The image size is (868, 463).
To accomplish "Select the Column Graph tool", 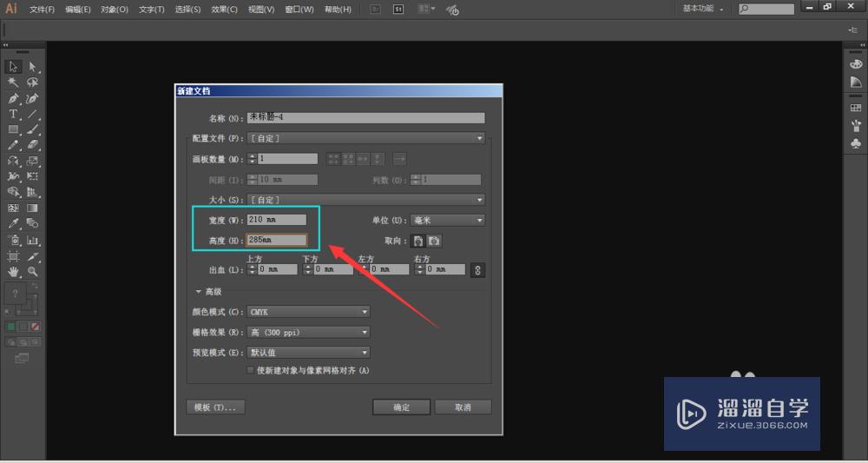I will point(33,241).
